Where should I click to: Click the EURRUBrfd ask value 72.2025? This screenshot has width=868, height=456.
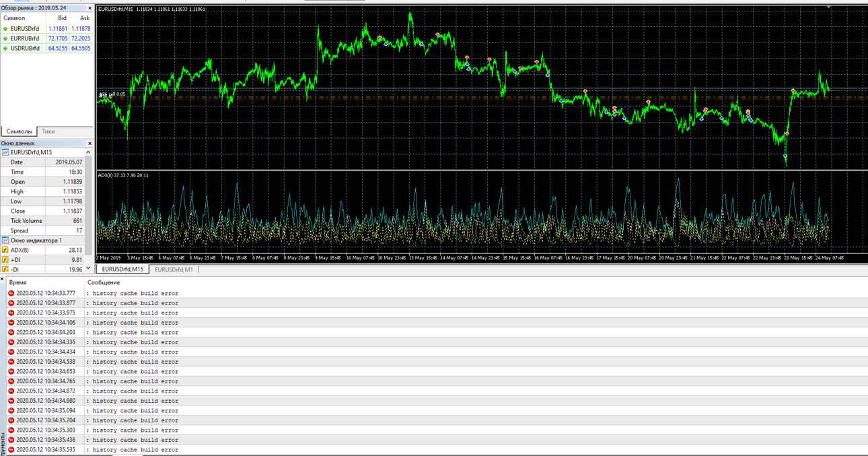(81, 38)
